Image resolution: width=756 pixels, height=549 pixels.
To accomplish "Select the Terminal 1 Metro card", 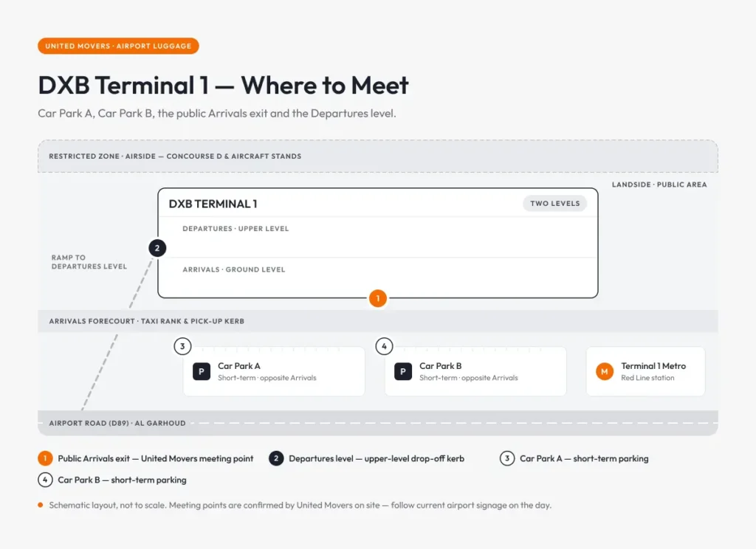I will coord(645,372).
